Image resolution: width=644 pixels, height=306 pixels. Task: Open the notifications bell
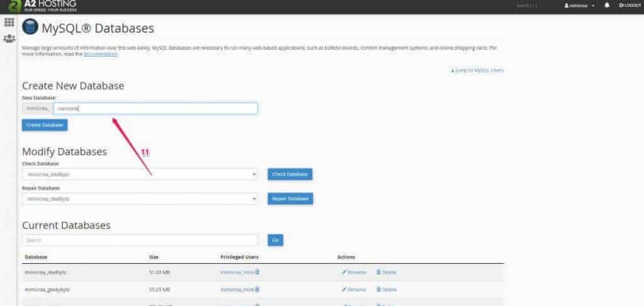tap(607, 5)
